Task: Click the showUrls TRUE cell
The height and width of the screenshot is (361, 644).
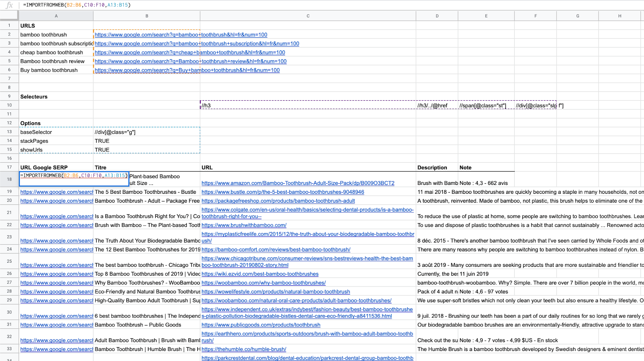Action: pos(147,150)
